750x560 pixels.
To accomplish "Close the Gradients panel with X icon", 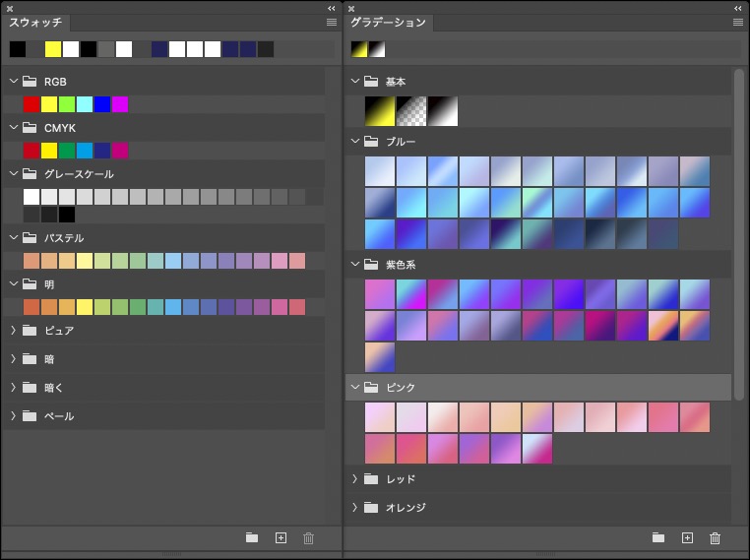I will 351,9.
